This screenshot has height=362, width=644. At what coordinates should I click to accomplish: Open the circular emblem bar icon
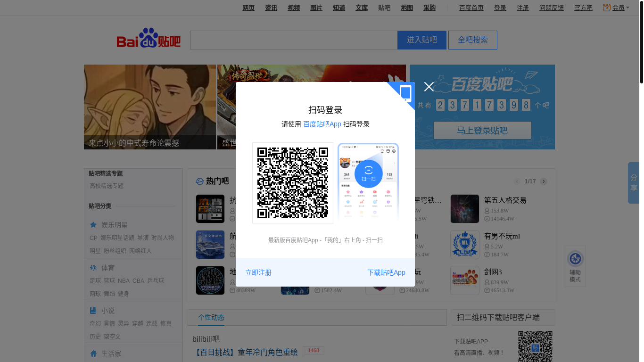tap(210, 280)
